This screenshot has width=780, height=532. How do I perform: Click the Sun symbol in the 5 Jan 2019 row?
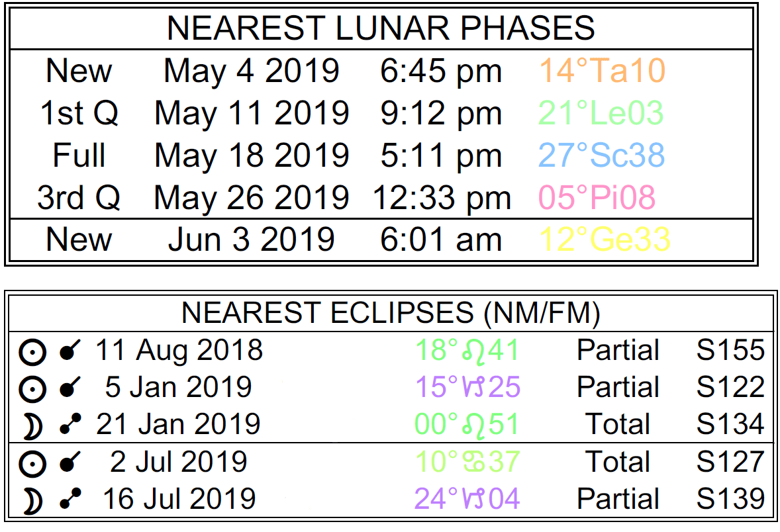[x=32, y=388]
